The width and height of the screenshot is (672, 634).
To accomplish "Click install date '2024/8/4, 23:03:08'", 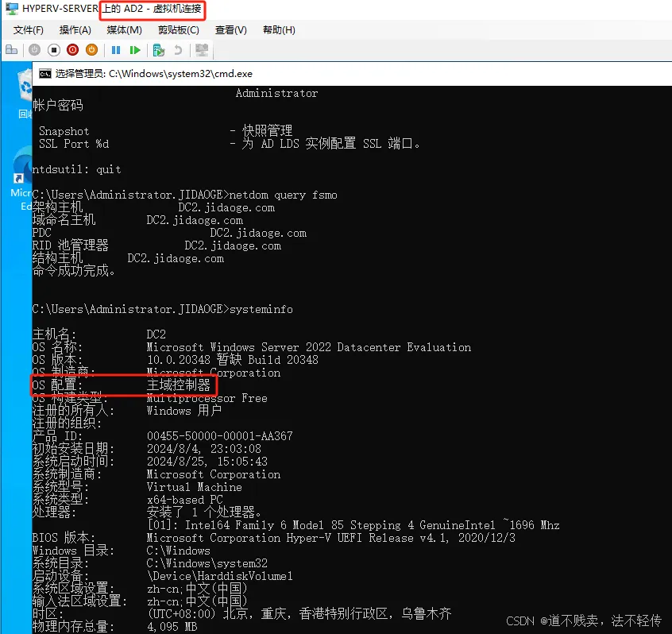I will coord(203,449).
